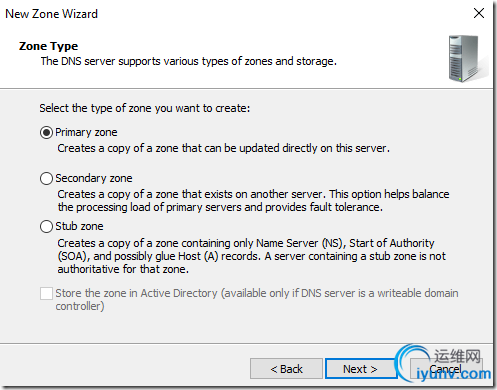
Task: Click the 'Stub zone' label text
Action: point(79,226)
